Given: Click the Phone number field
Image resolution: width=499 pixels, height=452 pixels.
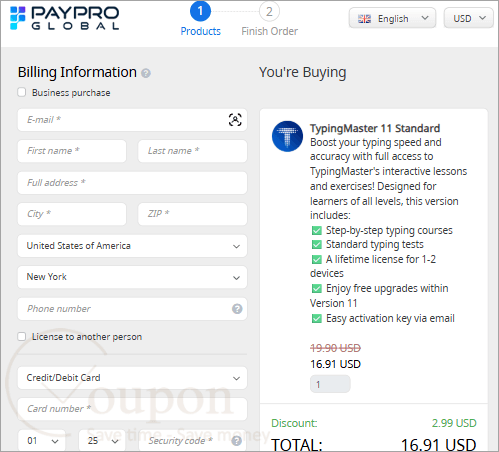Looking at the screenshot, I should [132, 309].
